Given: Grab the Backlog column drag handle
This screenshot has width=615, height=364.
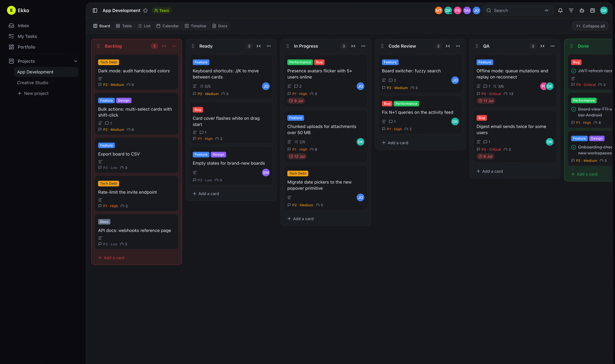Looking at the screenshot, I should pyautogui.click(x=98, y=46).
